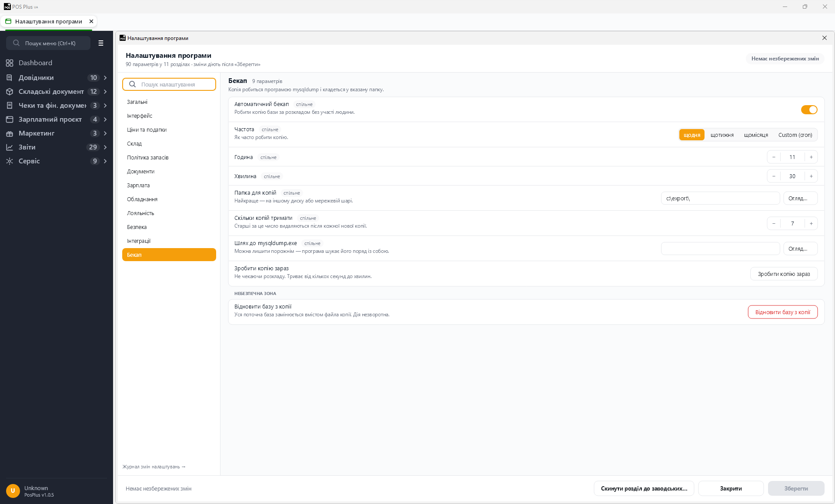Click the Сервіс gear icon
This screenshot has width=835, height=504.
(10, 161)
